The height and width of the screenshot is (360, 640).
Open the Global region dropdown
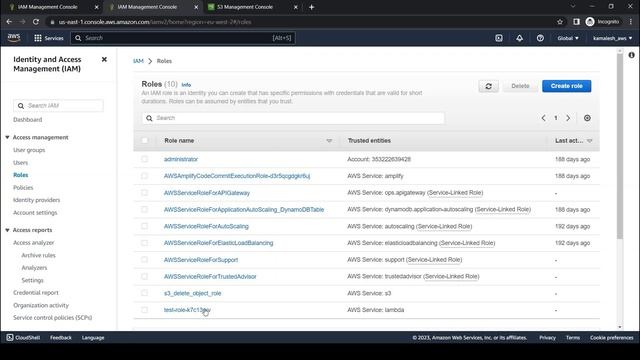pos(568,38)
